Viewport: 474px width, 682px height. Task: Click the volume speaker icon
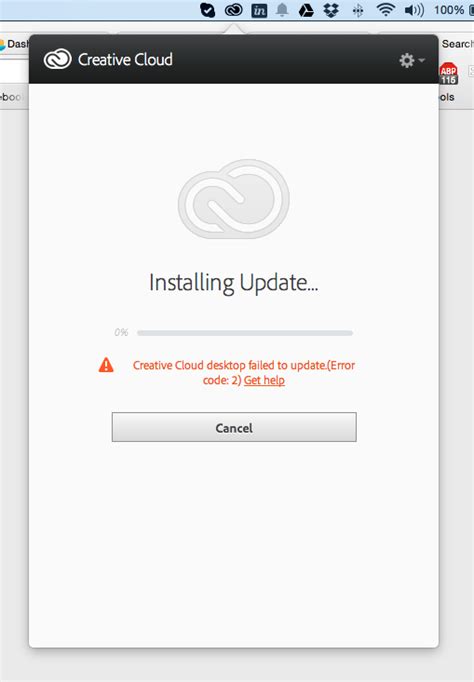tap(414, 10)
